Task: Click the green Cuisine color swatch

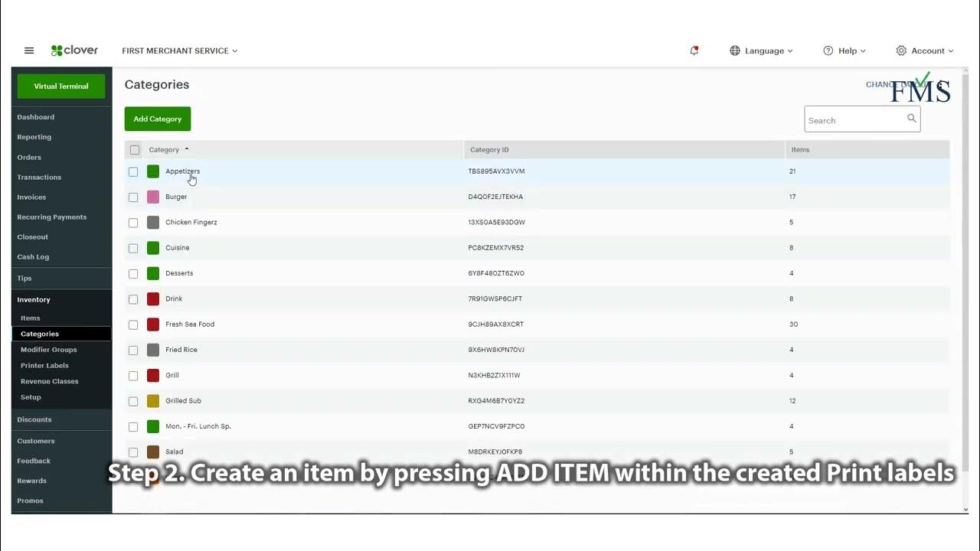Action: [153, 248]
